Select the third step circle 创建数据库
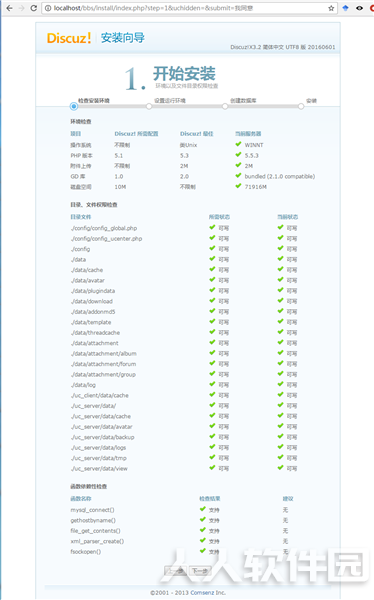 (x=225, y=106)
